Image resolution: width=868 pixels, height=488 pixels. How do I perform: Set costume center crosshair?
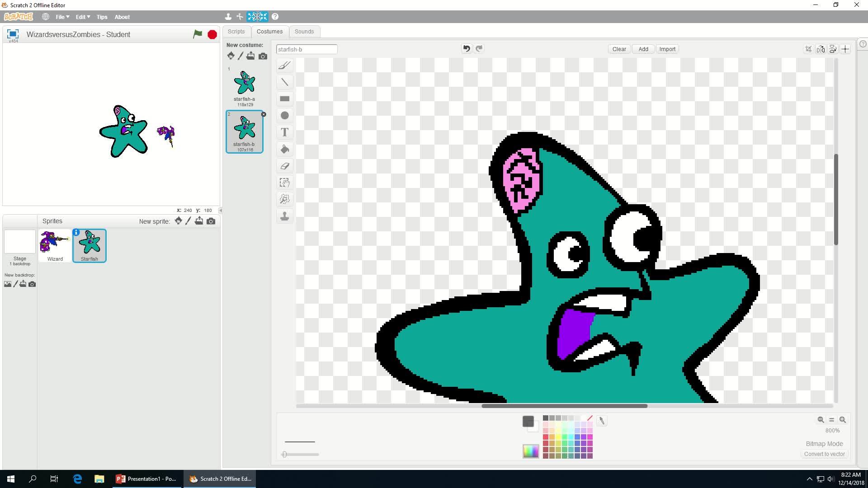pyautogui.click(x=845, y=49)
